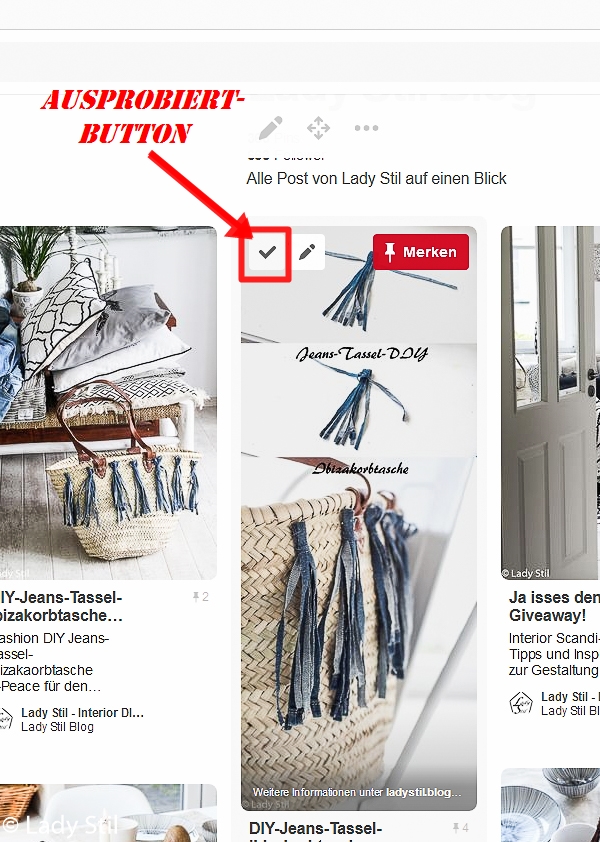Click the Lady Stil Blog board link
The height and width of the screenshot is (842, 600).
[57, 727]
